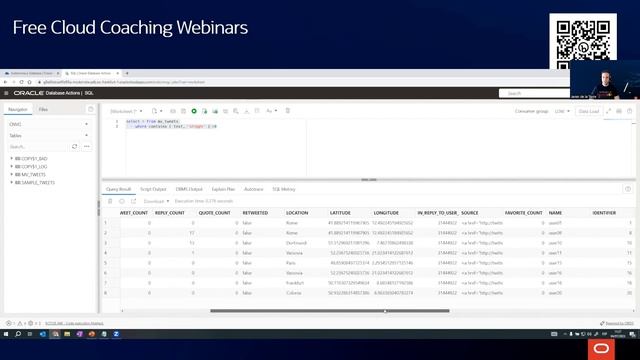Open the three-dot menu beside navigator search
640x360 pixels.
click(x=87, y=146)
